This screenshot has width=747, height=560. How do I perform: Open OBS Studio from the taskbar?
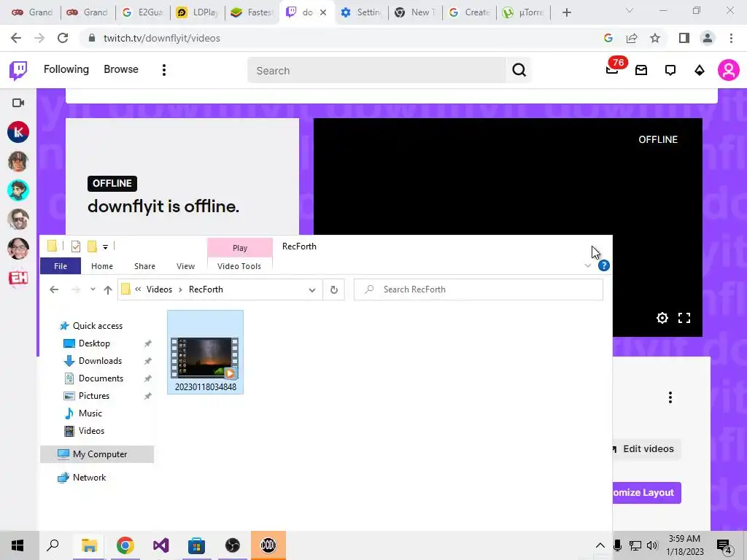pyautogui.click(x=233, y=545)
